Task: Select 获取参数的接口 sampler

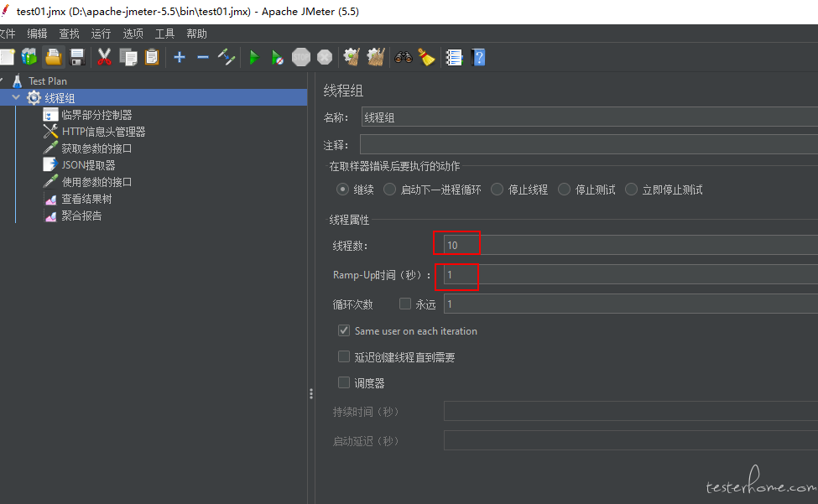Action: [x=96, y=148]
